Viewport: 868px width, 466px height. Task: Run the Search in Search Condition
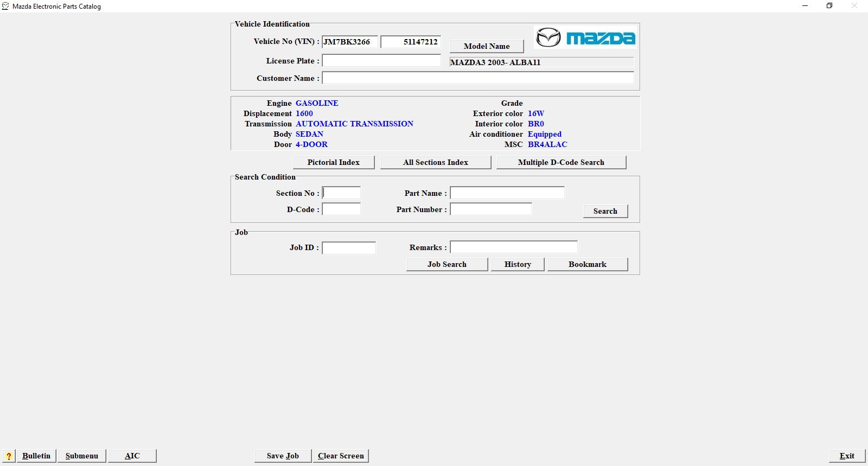[x=605, y=211]
